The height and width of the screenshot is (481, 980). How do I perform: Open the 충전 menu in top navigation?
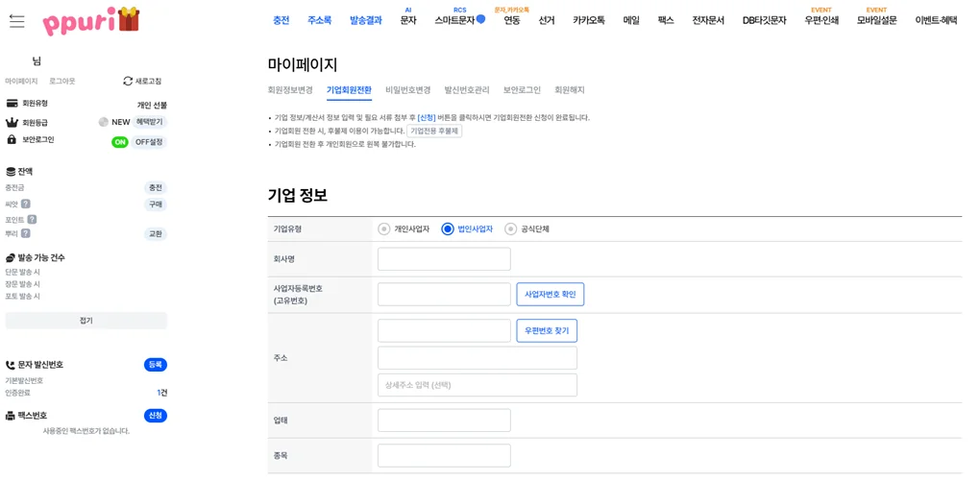pos(281,20)
